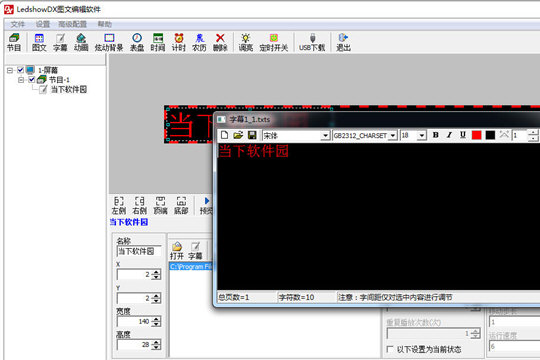
Task: Click the 打开 open file icon in properties
Action: pyautogui.click(x=177, y=251)
